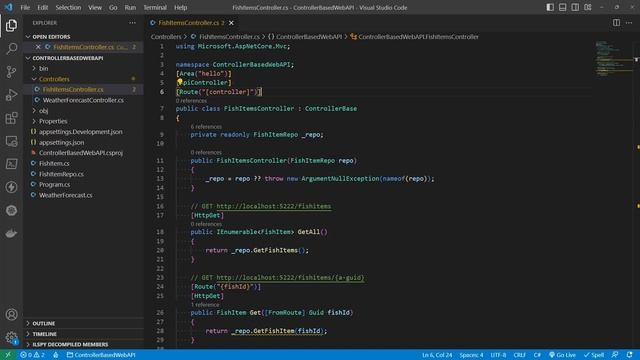640x360 pixels.
Task: Expand the ILSpy Decompiled Members section
Action: 70,344
